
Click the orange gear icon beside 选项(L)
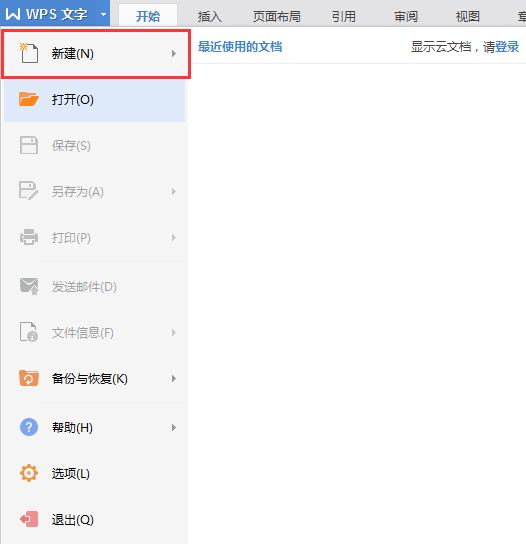29,473
